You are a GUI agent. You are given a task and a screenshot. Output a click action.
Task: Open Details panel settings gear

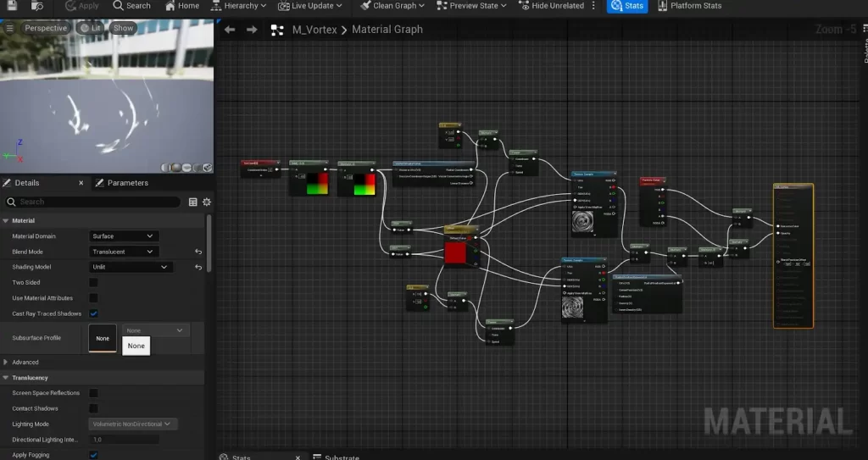[206, 202]
